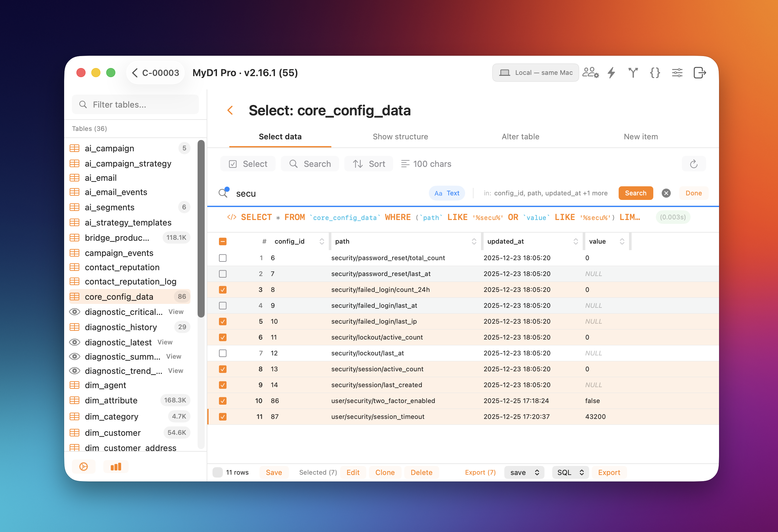Check row security/lockout/last_at
This screenshot has width=778, height=532.
point(223,353)
